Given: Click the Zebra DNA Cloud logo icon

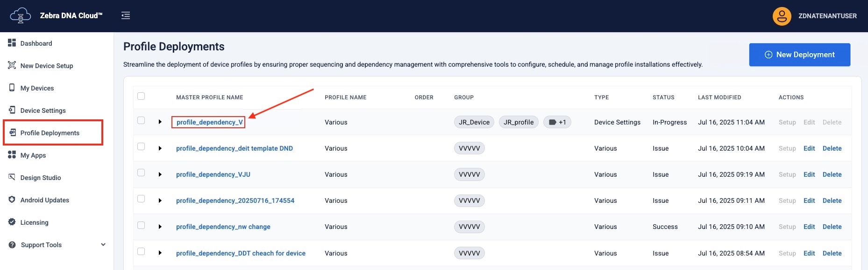Looking at the screenshot, I should tap(20, 16).
